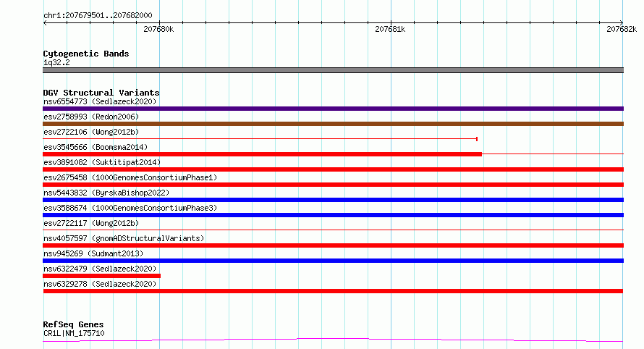Click the blue nsv945269 variant bar
The width and height of the screenshot is (644, 349).
pyautogui.click(x=333, y=261)
